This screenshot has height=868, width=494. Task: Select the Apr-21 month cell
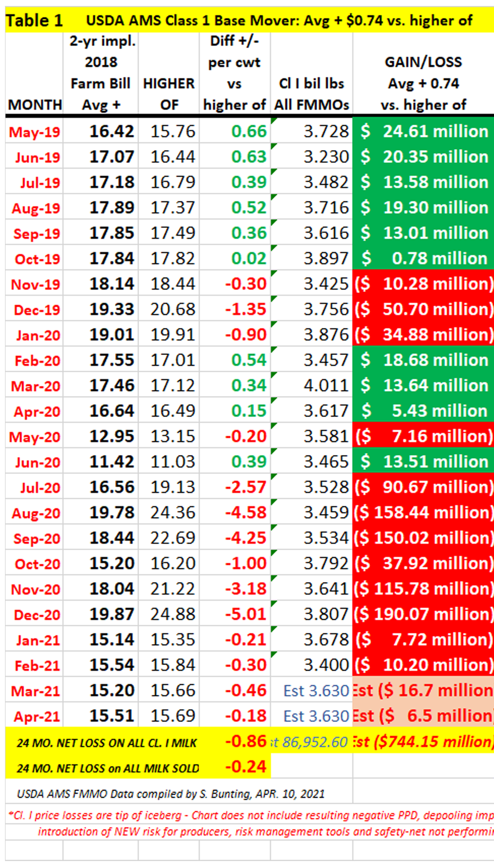click(x=37, y=716)
